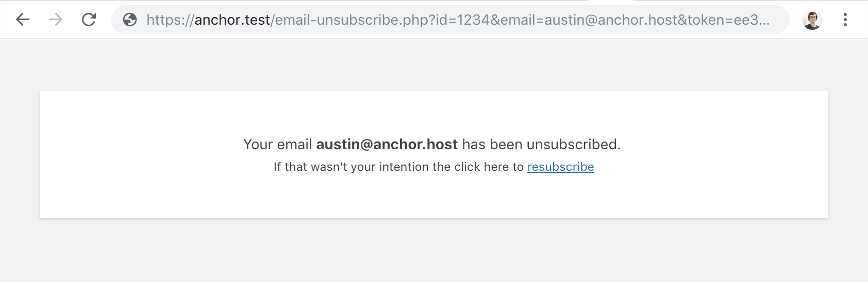Open site information via globe icon
Screen dimensions: 868x282
(x=130, y=20)
